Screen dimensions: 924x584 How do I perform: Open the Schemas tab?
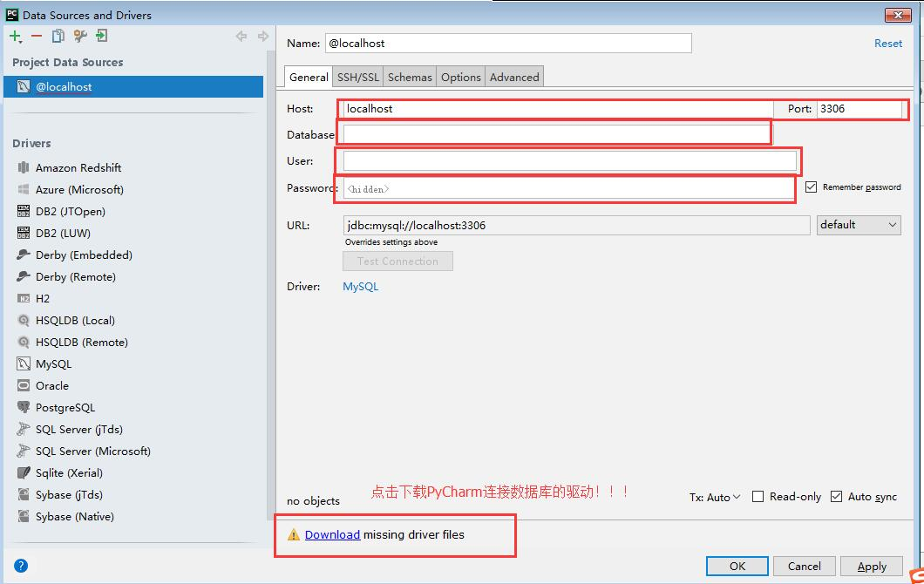tap(410, 78)
